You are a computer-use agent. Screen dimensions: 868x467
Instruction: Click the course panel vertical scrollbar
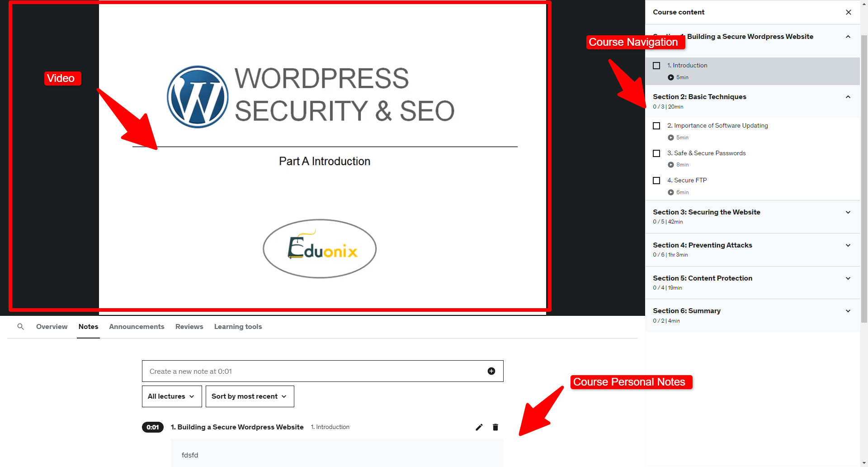864,179
